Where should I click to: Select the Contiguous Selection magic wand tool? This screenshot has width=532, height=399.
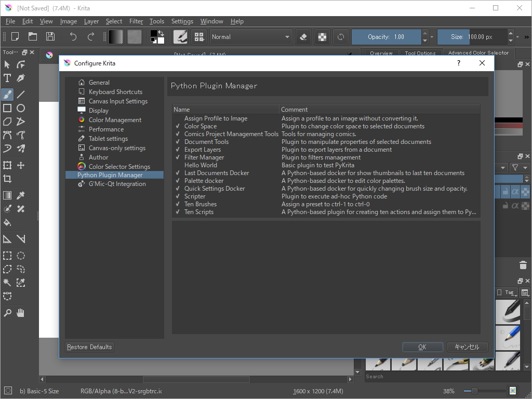(x=7, y=283)
